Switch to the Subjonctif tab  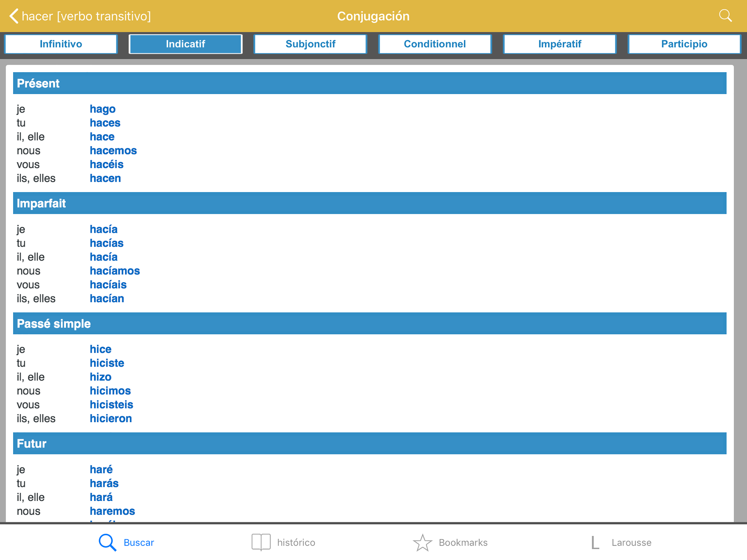point(310,44)
